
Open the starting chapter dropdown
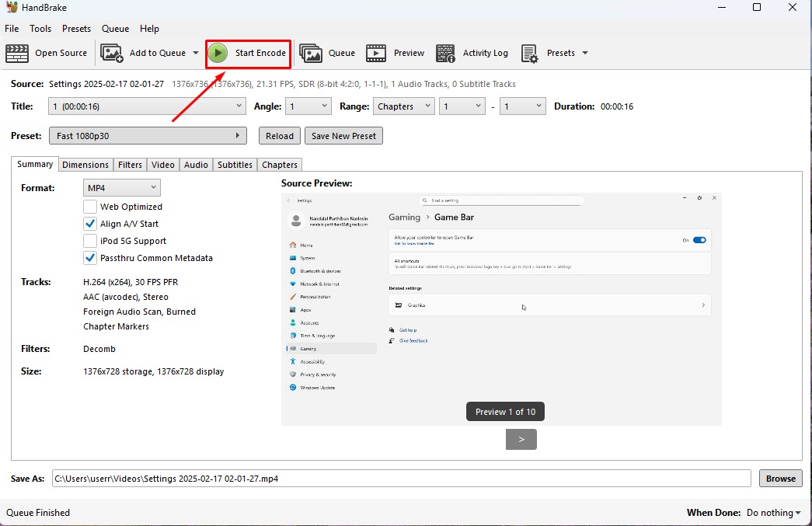pyautogui.click(x=462, y=106)
